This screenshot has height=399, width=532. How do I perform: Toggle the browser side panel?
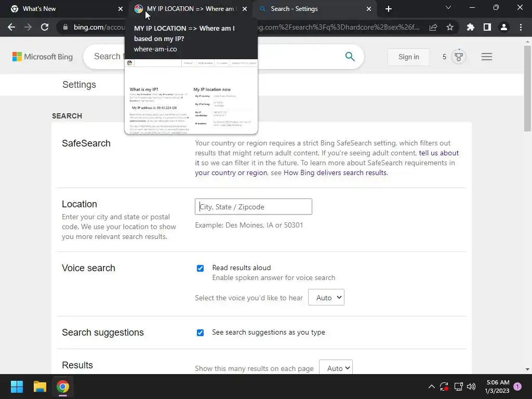click(487, 27)
